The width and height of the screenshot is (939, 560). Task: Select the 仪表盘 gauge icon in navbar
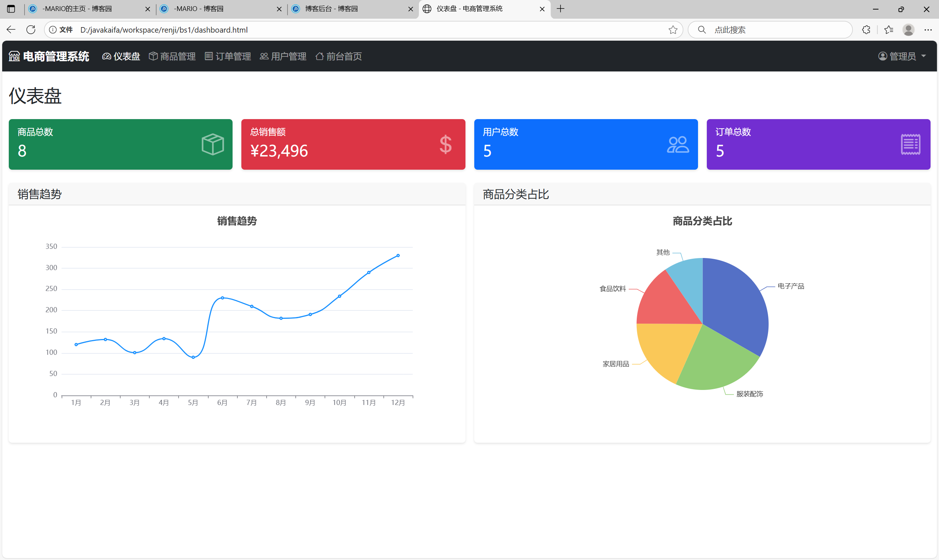click(107, 56)
